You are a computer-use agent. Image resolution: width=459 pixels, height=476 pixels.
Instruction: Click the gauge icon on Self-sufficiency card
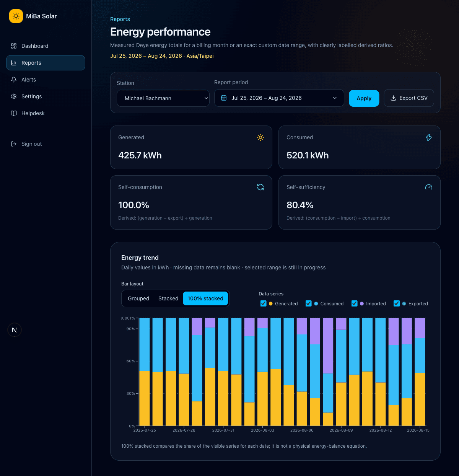(x=429, y=187)
